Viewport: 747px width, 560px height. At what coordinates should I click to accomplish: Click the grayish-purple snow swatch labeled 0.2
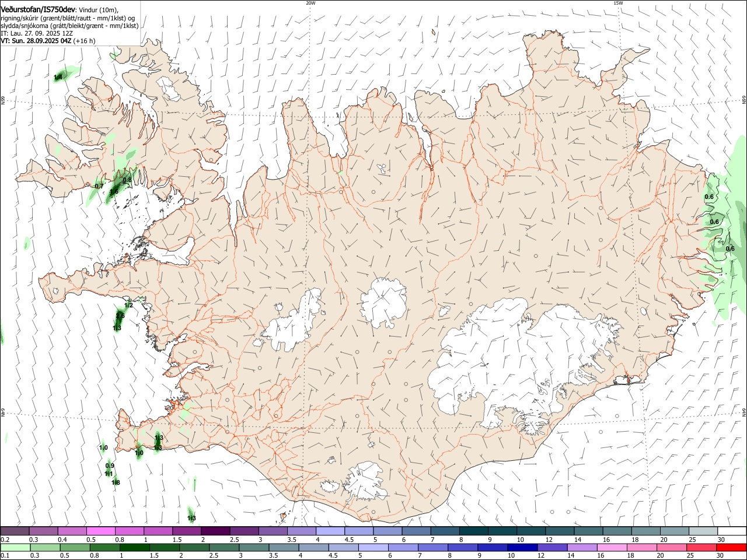(15, 531)
